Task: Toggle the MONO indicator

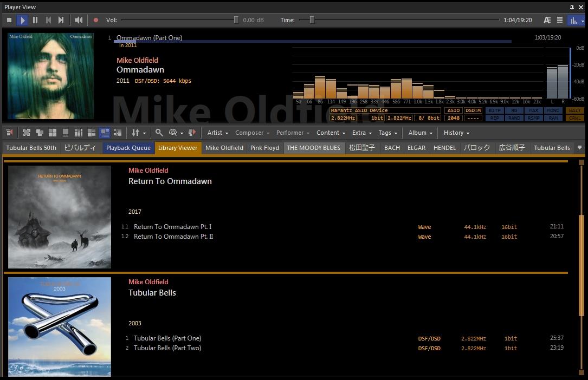Action: tap(553, 110)
